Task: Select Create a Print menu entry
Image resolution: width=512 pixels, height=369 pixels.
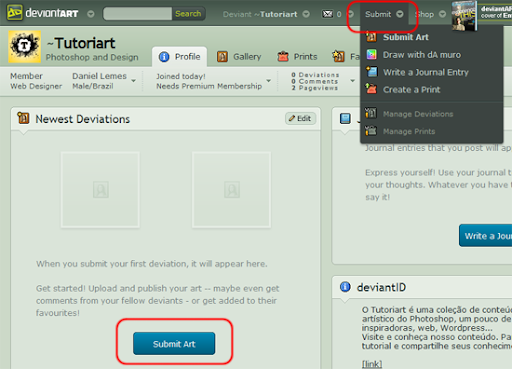Action: click(411, 90)
